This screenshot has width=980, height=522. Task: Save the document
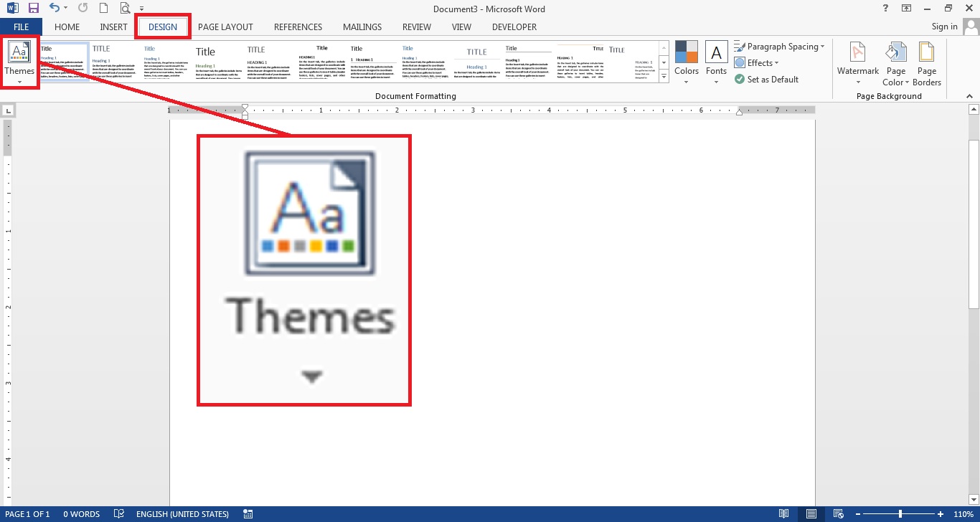pyautogui.click(x=34, y=8)
